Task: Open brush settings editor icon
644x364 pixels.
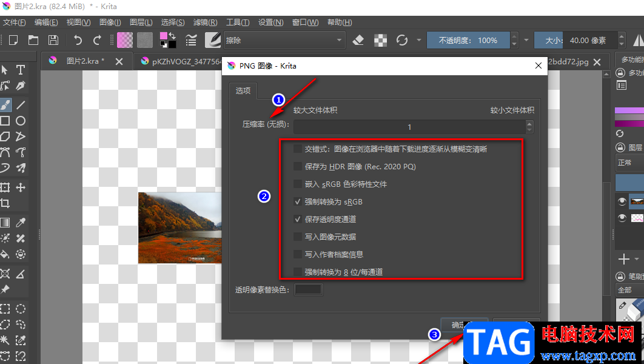Action: click(191, 40)
